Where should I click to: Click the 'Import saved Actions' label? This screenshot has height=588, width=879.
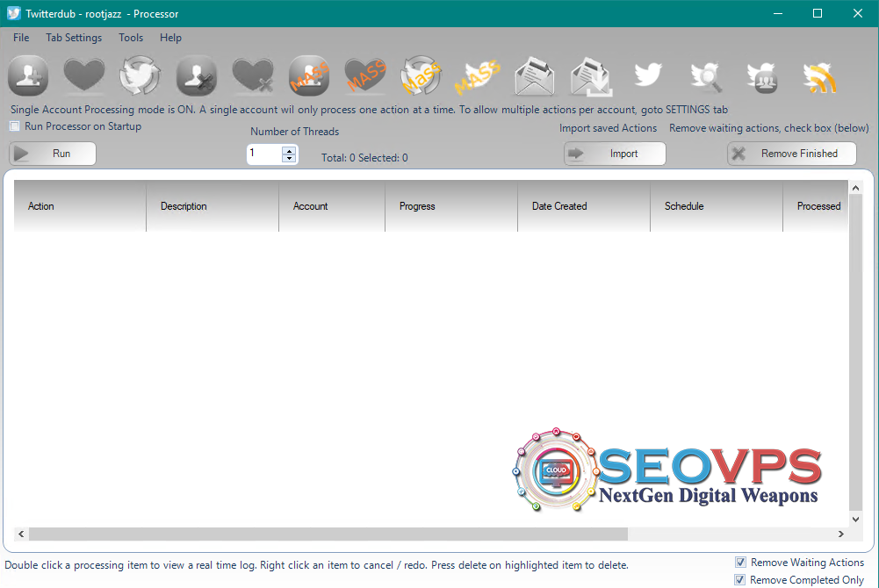[x=608, y=128]
